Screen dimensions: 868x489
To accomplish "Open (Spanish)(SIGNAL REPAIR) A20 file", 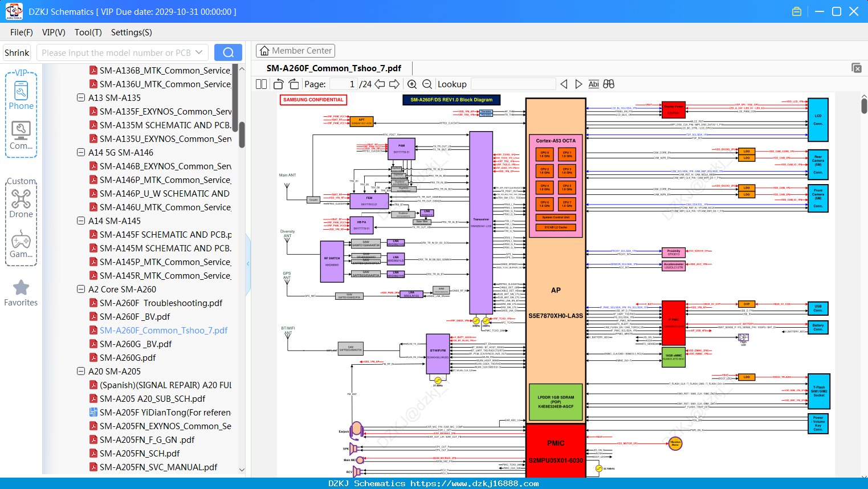I will (165, 385).
